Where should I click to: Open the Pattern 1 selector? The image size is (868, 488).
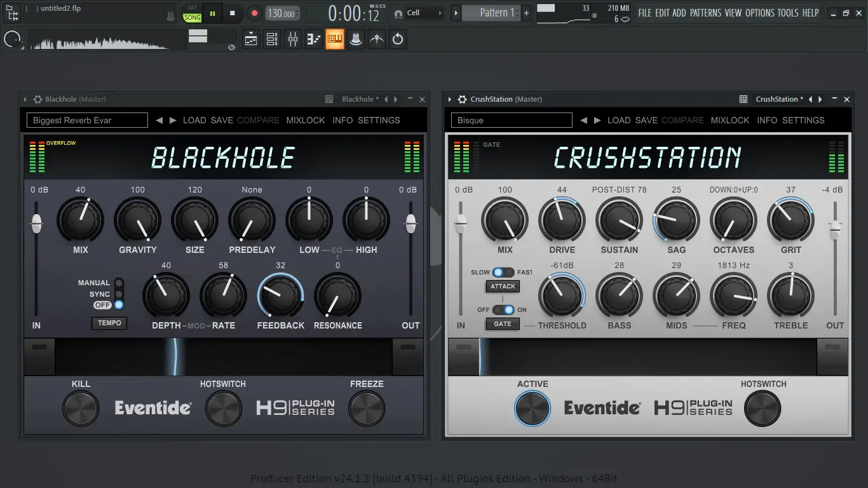(492, 13)
